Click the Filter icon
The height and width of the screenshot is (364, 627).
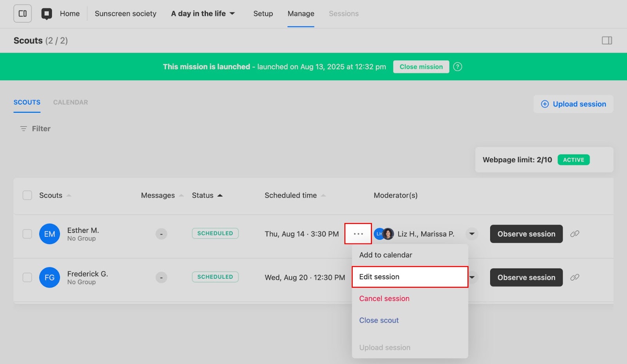(24, 129)
